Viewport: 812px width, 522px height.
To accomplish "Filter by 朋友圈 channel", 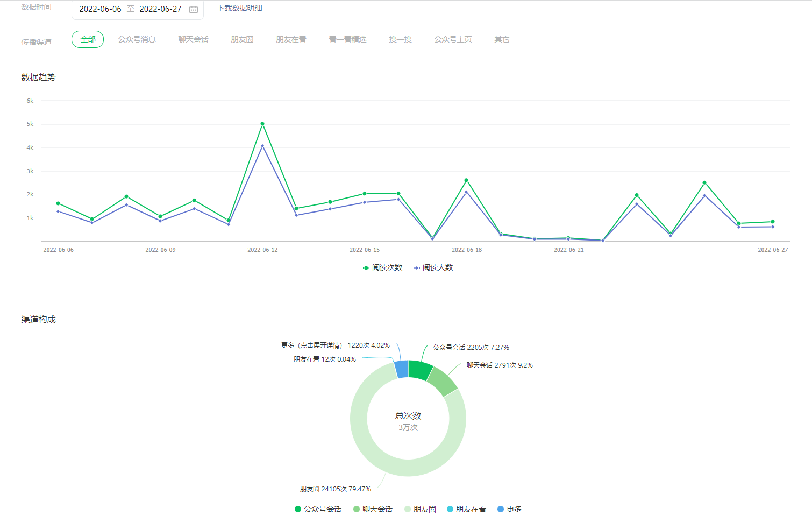I will point(242,39).
